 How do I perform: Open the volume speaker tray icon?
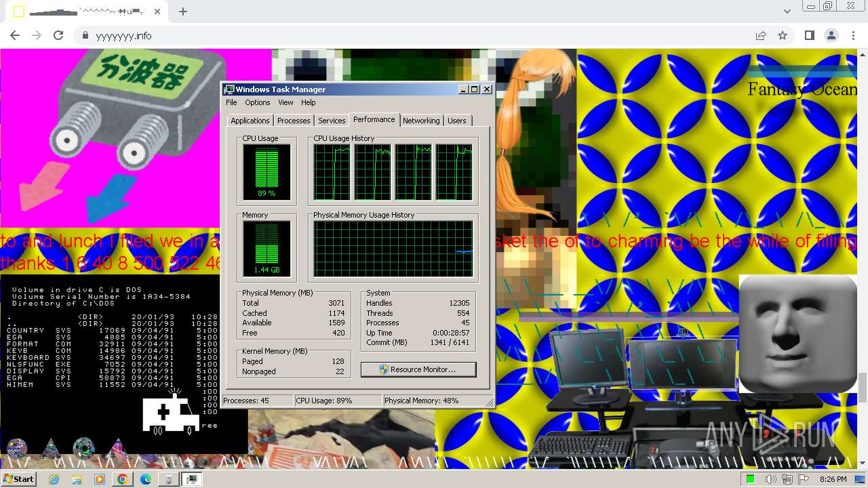tap(770, 479)
